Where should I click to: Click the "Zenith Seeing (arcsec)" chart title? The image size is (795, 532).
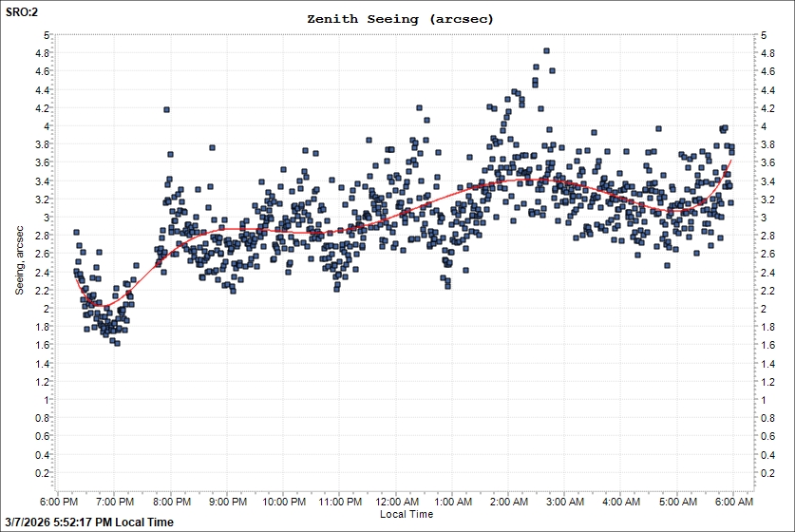pyautogui.click(x=400, y=19)
